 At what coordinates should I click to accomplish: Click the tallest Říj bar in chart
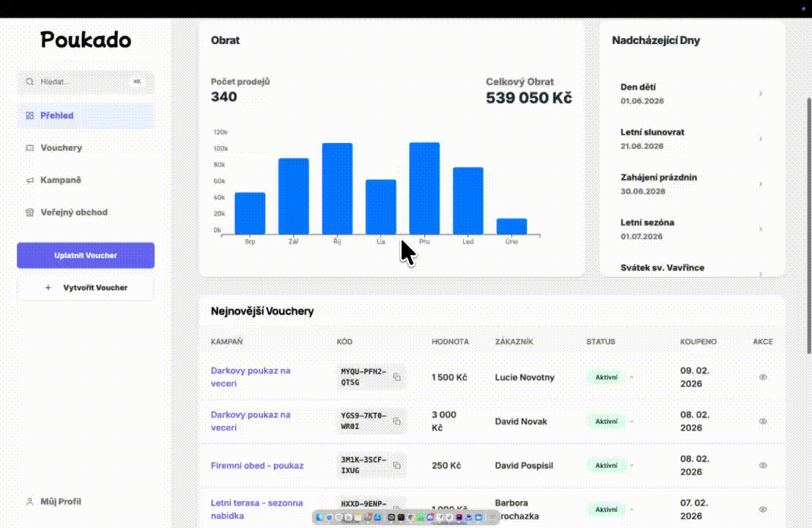click(x=337, y=188)
